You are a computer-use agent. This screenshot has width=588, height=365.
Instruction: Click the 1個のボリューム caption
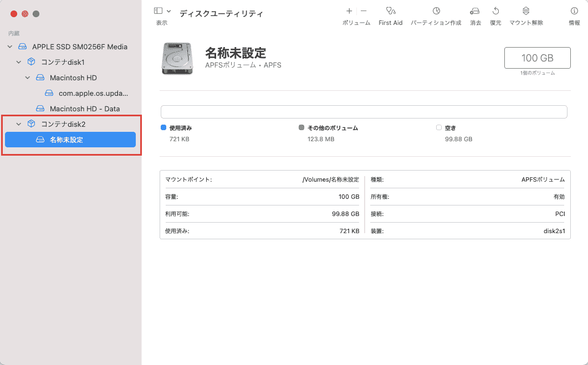click(538, 73)
